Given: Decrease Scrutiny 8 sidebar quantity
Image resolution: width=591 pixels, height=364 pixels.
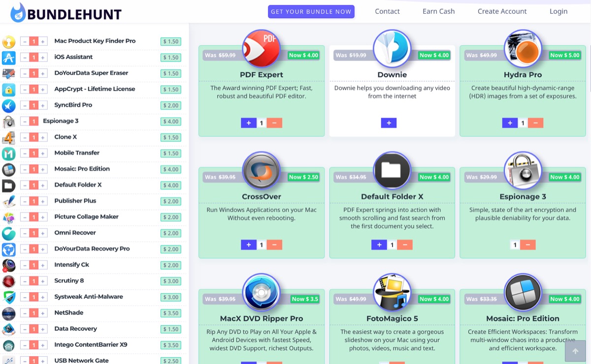Looking at the screenshot, I should (25, 281).
